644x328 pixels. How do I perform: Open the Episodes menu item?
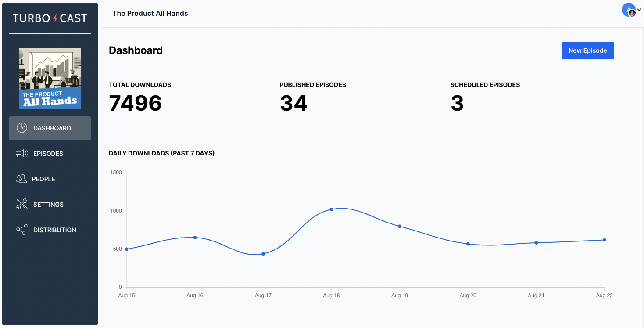(x=48, y=154)
